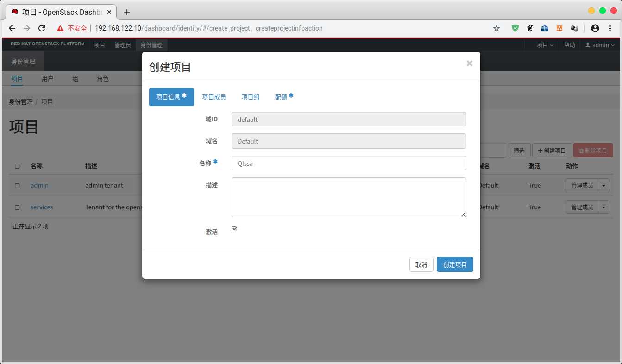Click the 筛选 button
622x364 pixels.
pos(519,151)
